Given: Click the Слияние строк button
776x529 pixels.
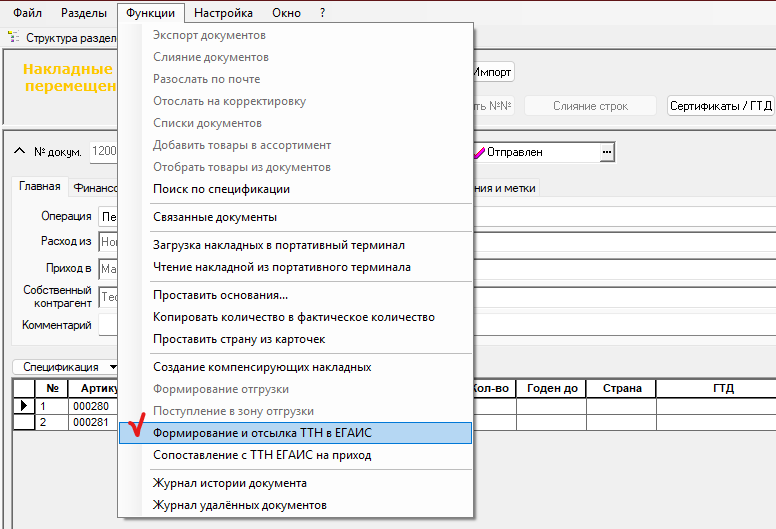Looking at the screenshot, I should [590, 106].
